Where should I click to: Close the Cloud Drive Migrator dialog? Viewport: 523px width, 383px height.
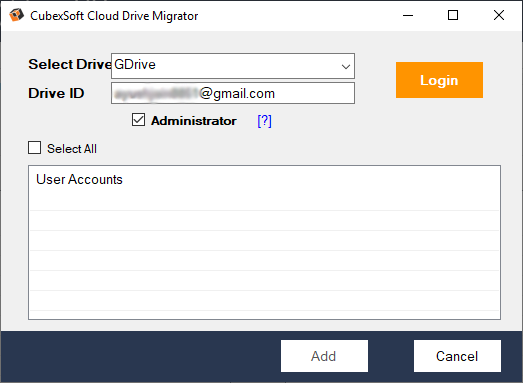pos(499,15)
